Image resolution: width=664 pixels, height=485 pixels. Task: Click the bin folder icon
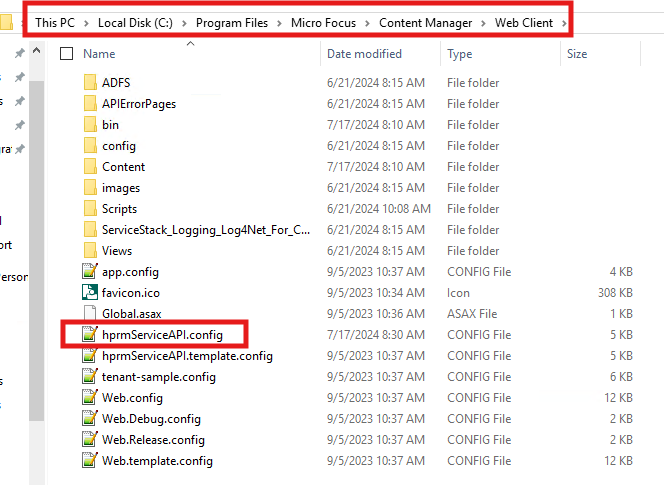90,125
